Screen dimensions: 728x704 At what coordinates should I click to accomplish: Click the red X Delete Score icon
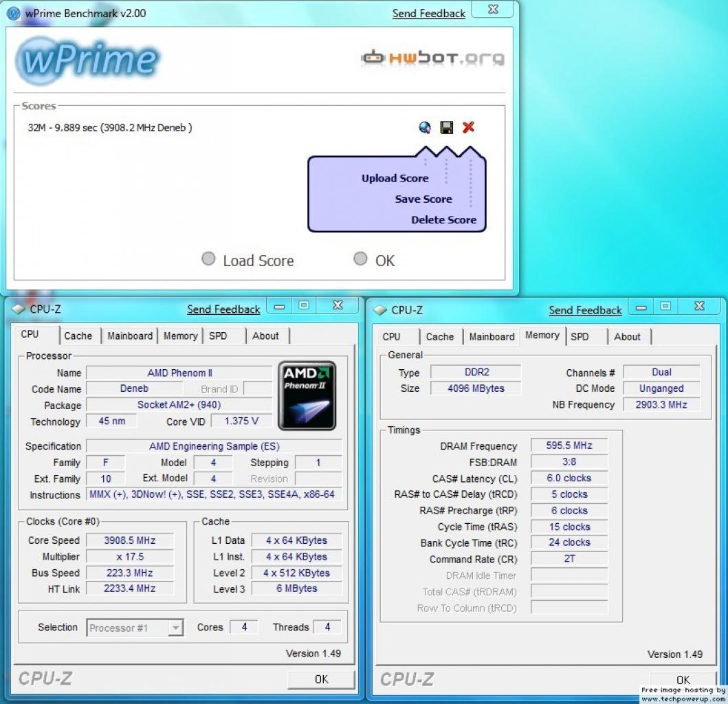click(468, 126)
